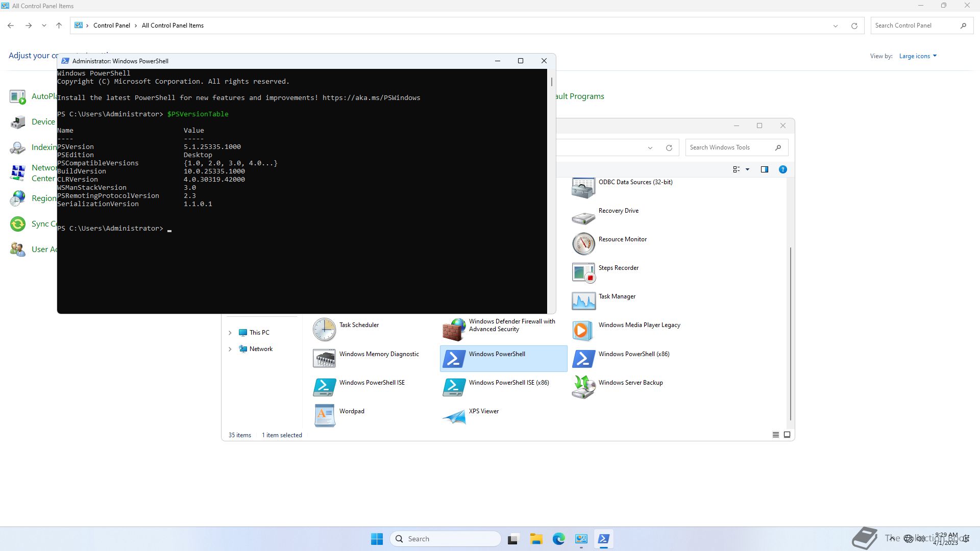Open the Windows PowerShell ISE icon
The width and height of the screenshot is (980, 551).
click(x=324, y=387)
